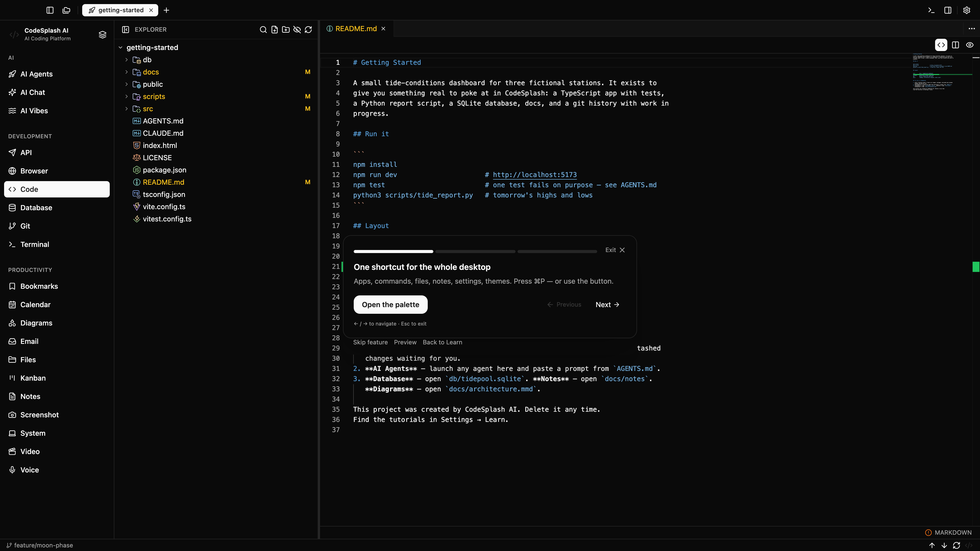Open the Calendar tool
Viewport: 980px width, 551px height.
[57, 305]
